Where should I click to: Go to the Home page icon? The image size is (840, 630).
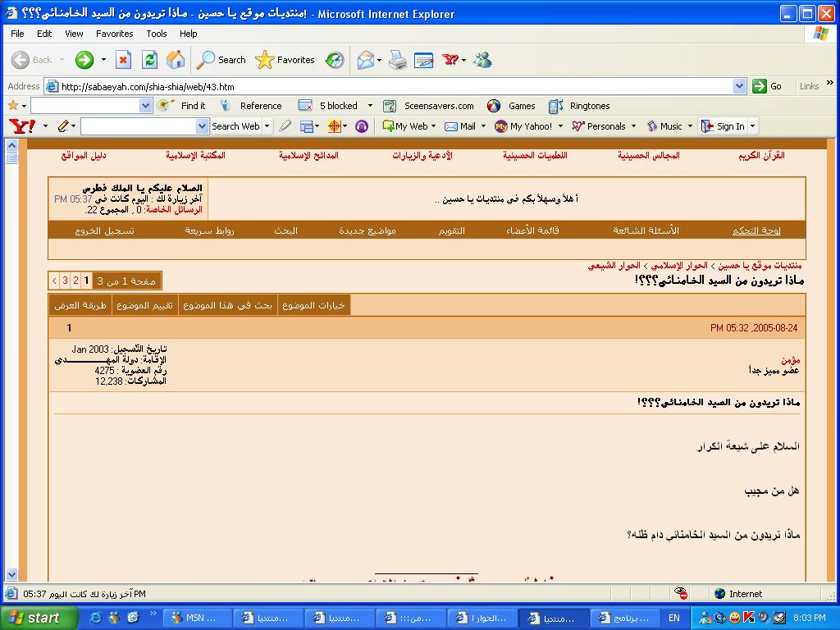tap(176, 60)
